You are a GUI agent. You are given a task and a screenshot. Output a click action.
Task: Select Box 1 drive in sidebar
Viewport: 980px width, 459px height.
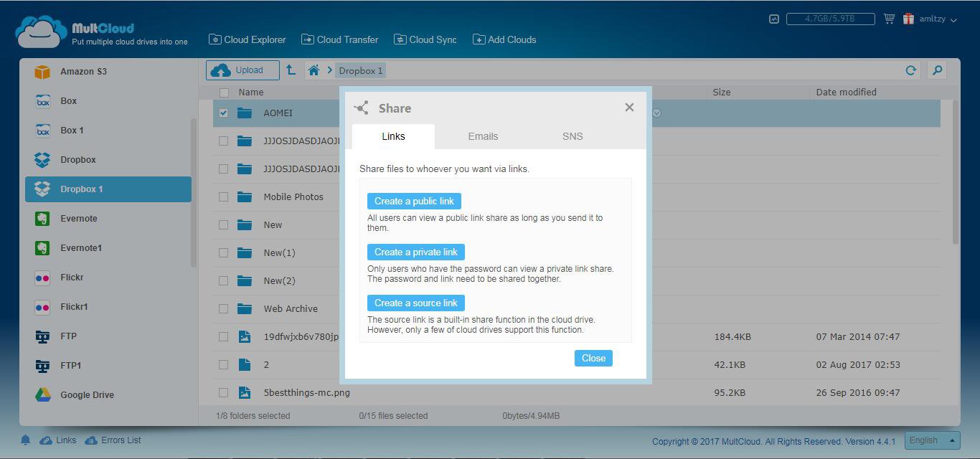coord(108,131)
